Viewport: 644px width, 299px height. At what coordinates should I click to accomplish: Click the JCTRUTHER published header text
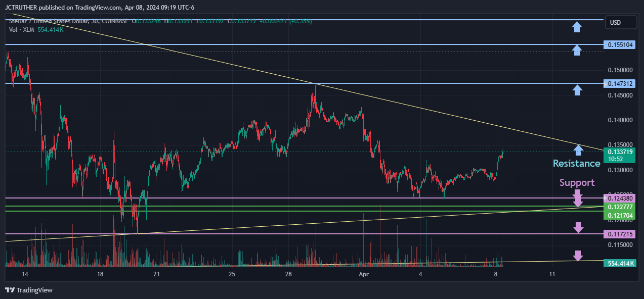tap(100, 7)
